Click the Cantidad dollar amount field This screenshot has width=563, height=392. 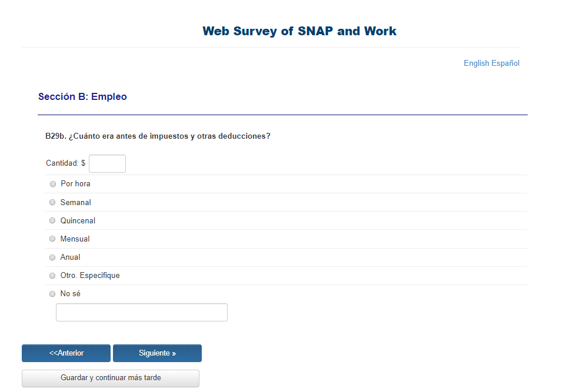[107, 163]
